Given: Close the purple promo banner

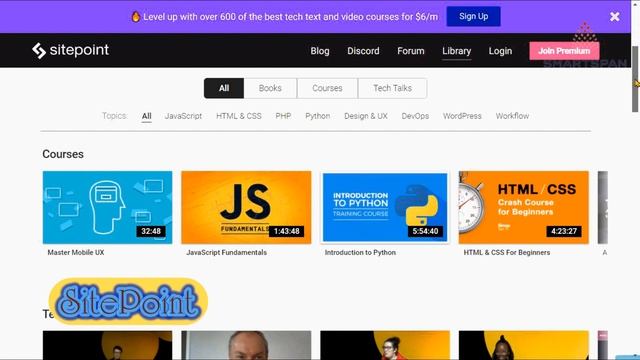Looking at the screenshot, I should 614,17.
